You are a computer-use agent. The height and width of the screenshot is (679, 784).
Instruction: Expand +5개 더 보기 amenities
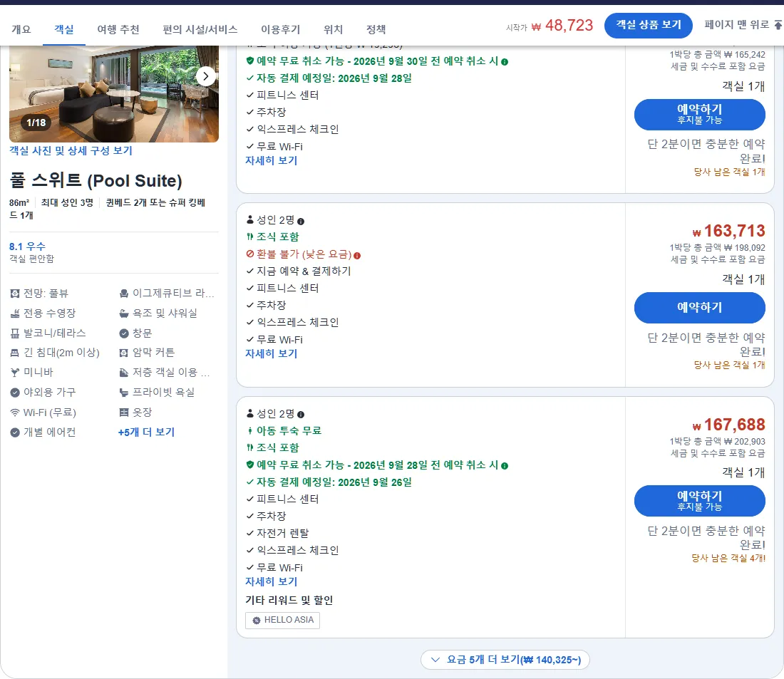click(x=146, y=432)
